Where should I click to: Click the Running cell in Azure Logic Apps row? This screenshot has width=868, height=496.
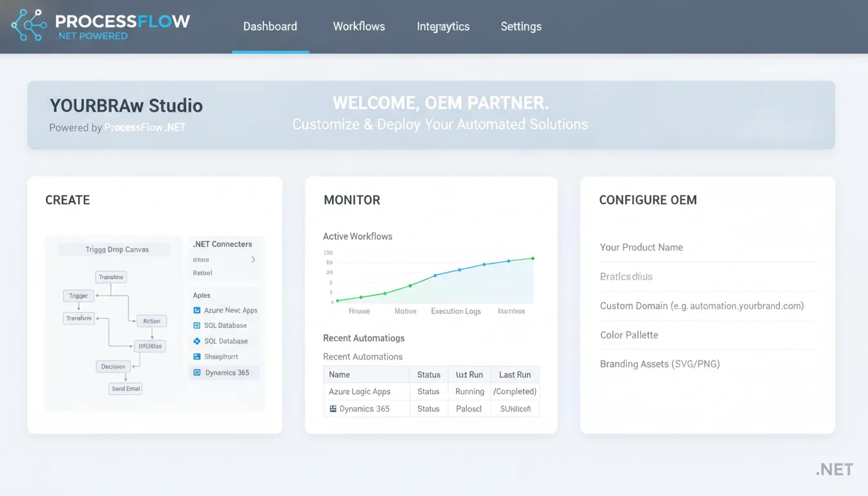470,391
